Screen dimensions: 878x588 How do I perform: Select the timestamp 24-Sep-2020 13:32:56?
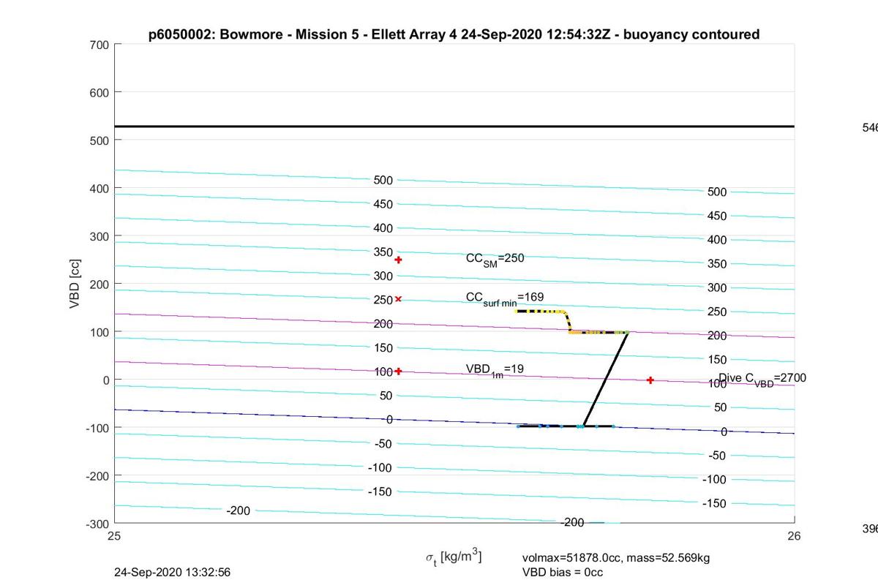pyautogui.click(x=173, y=572)
